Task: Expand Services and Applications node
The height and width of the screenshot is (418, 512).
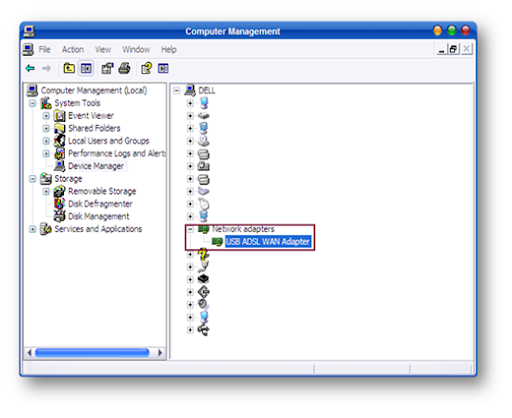Action: 32,229
